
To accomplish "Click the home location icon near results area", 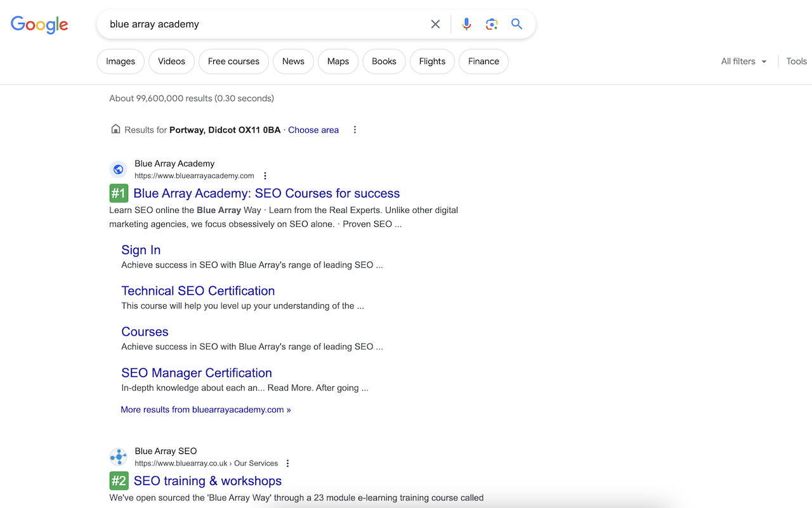I will pyautogui.click(x=115, y=129).
